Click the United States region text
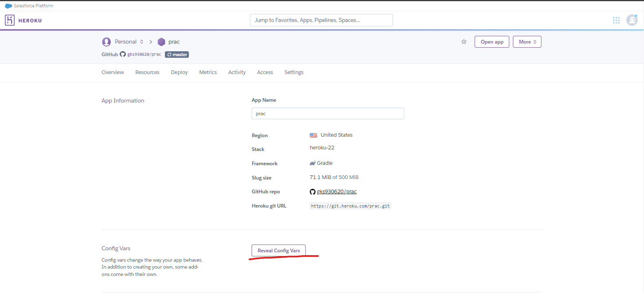Screen dimensions: 644x293 (337, 135)
